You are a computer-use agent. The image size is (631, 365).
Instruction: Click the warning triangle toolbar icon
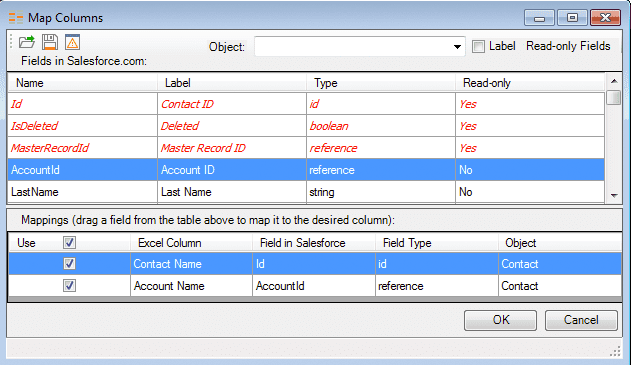72,42
